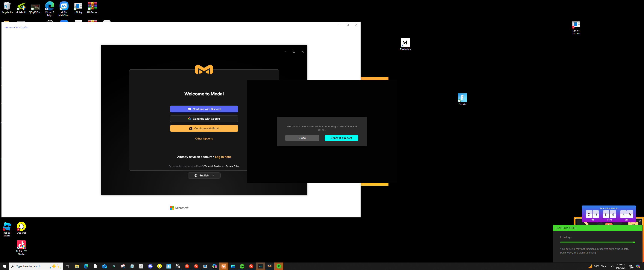Open Medal's Terms of Service
The height and width of the screenshot is (270, 644).
(x=212, y=166)
